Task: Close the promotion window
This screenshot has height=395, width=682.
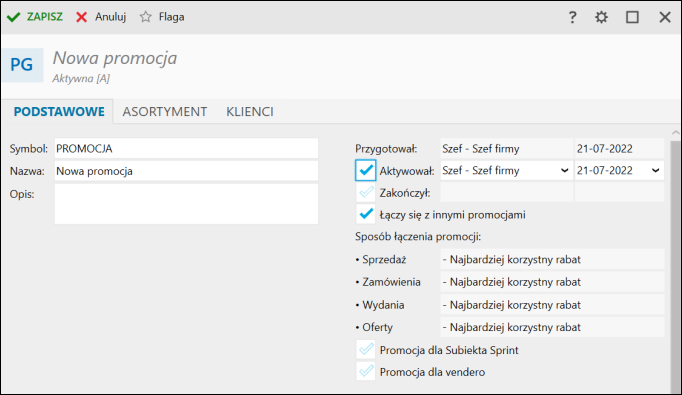Action: pyautogui.click(x=665, y=17)
